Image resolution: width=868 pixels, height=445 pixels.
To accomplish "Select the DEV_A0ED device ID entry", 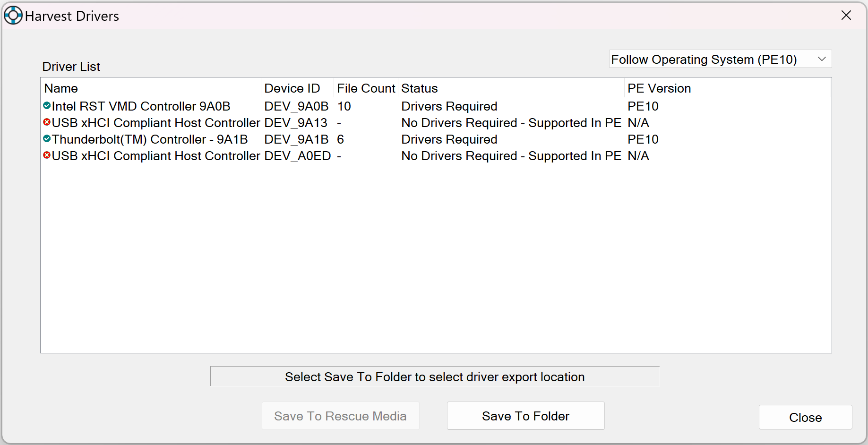I will click(x=297, y=156).
